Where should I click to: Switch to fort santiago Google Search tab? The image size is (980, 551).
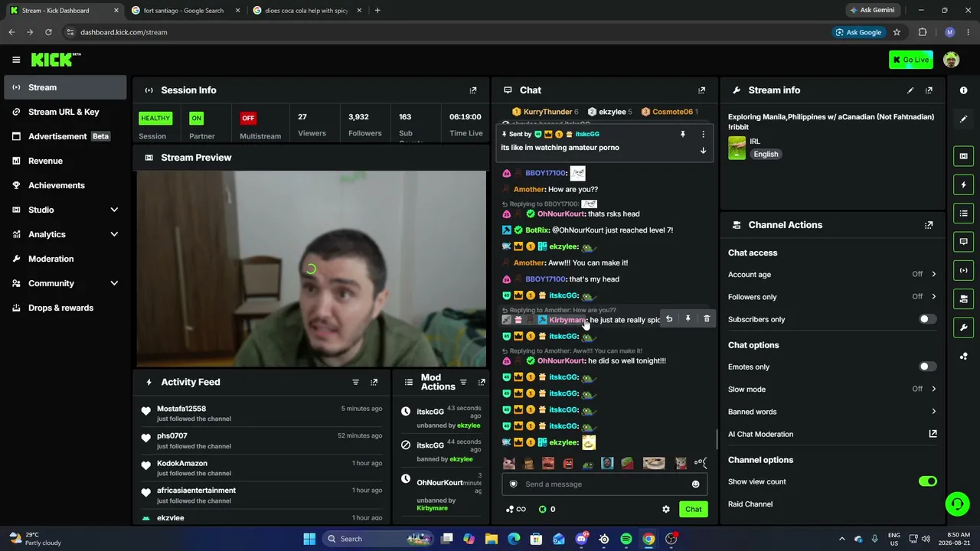(184, 11)
